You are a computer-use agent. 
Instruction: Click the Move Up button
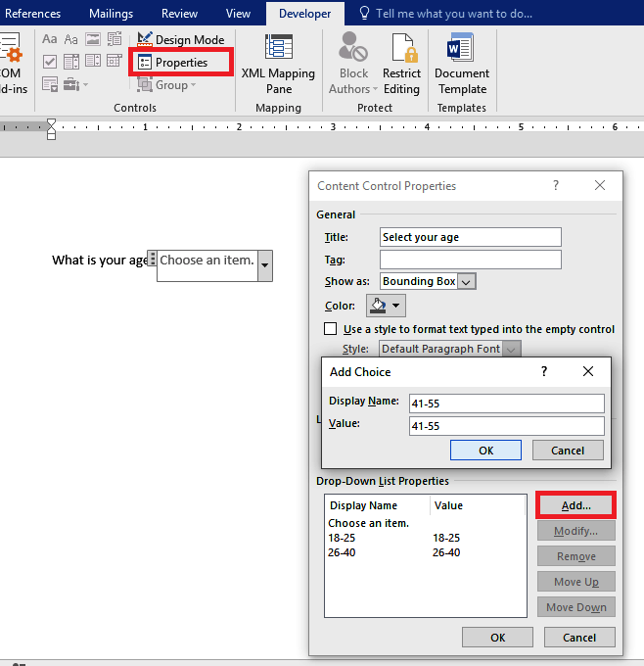(x=575, y=582)
